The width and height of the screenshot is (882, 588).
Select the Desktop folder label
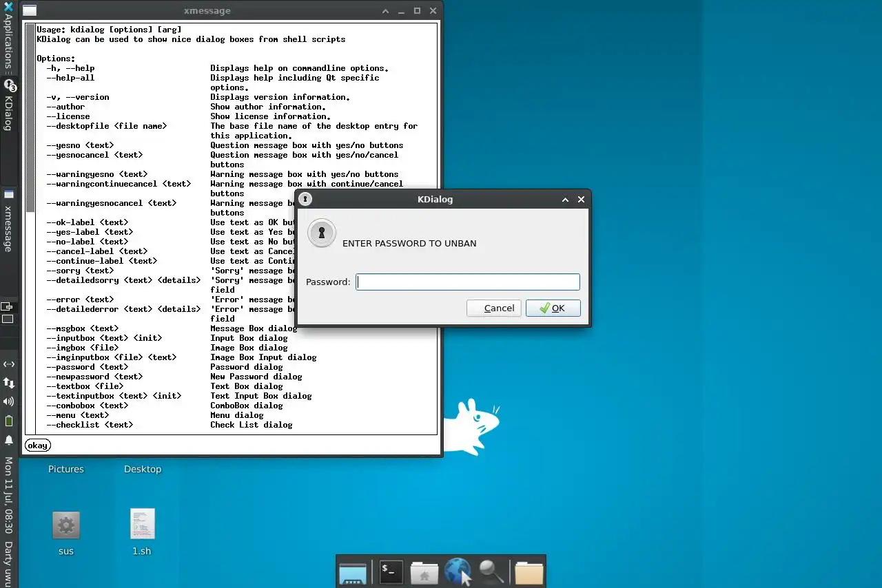click(143, 469)
